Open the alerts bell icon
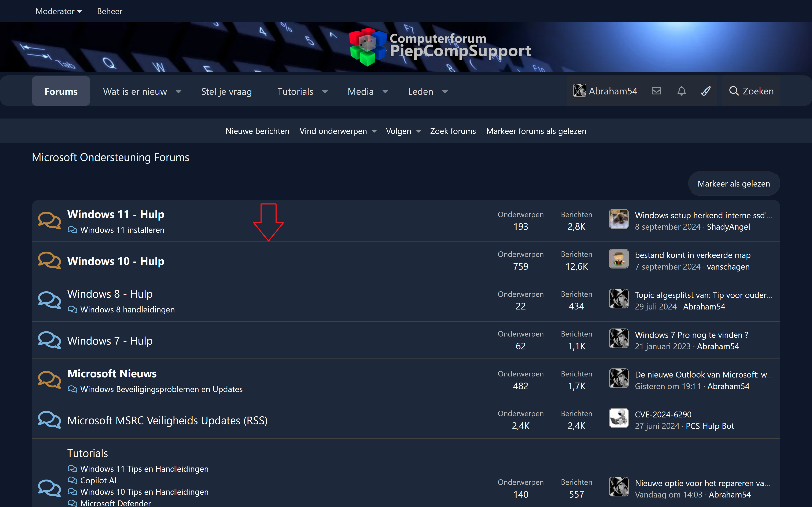812x507 pixels. tap(681, 91)
